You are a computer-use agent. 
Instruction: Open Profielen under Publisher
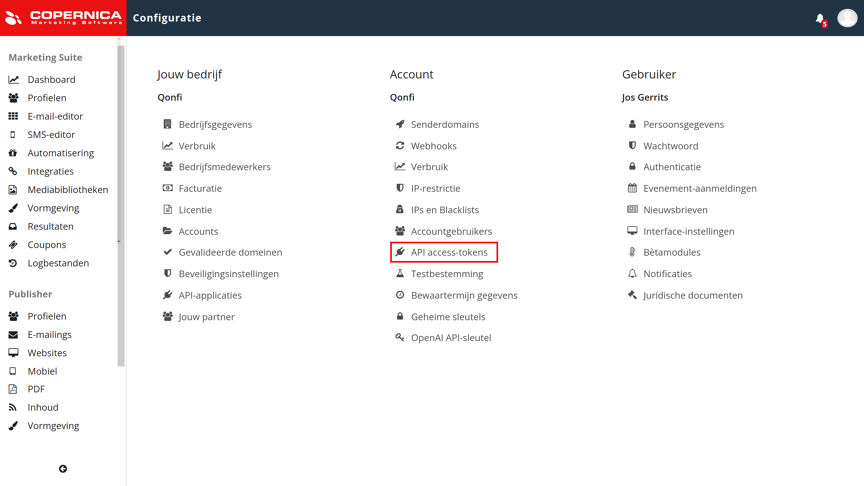(x=47, y=316)
